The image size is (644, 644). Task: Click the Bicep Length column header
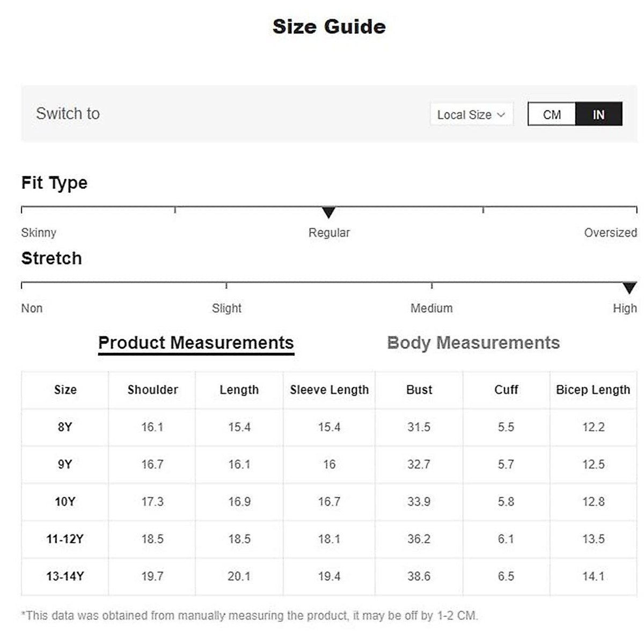(x=593, y=390)
